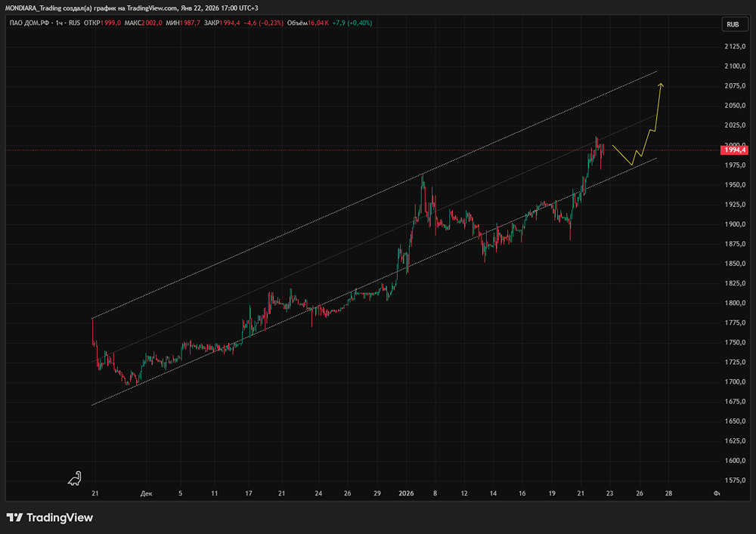Click the 16 date label on time axis
Viewport: 756px width, 534px height.
point(522,493)
